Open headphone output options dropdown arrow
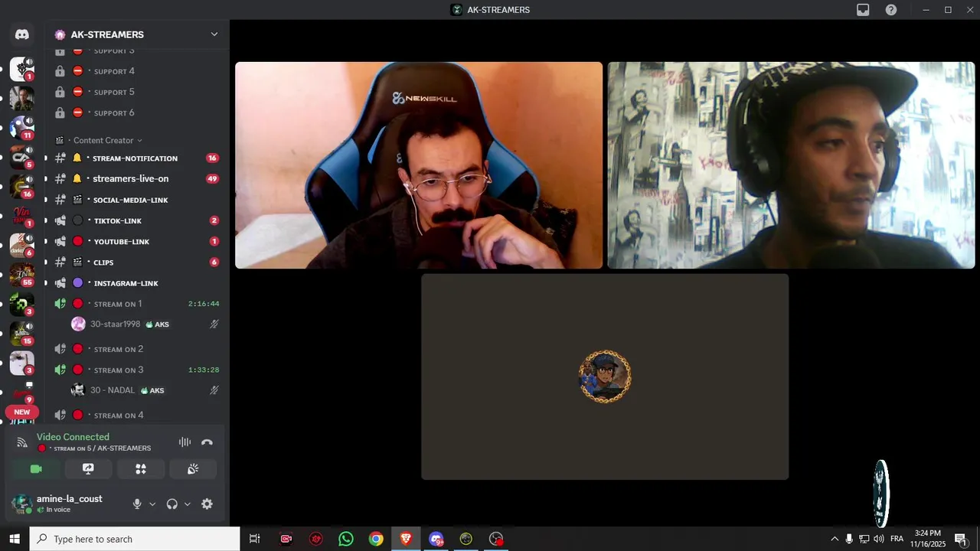This screenshot has width=980, height=551. coord(187,504)
